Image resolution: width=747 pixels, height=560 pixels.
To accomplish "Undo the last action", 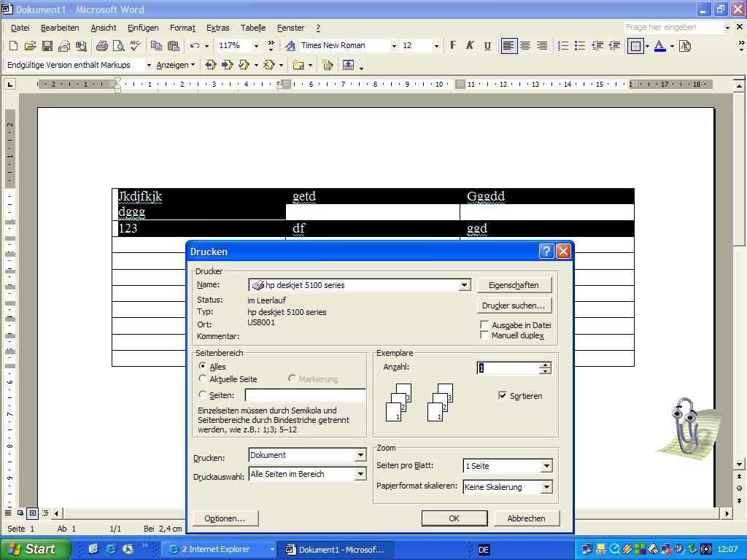I will 194,46.
